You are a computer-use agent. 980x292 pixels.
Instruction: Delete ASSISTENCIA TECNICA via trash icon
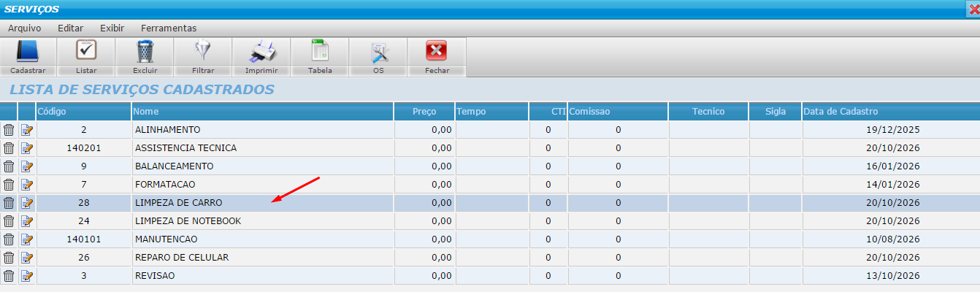(x=9, y=148)
